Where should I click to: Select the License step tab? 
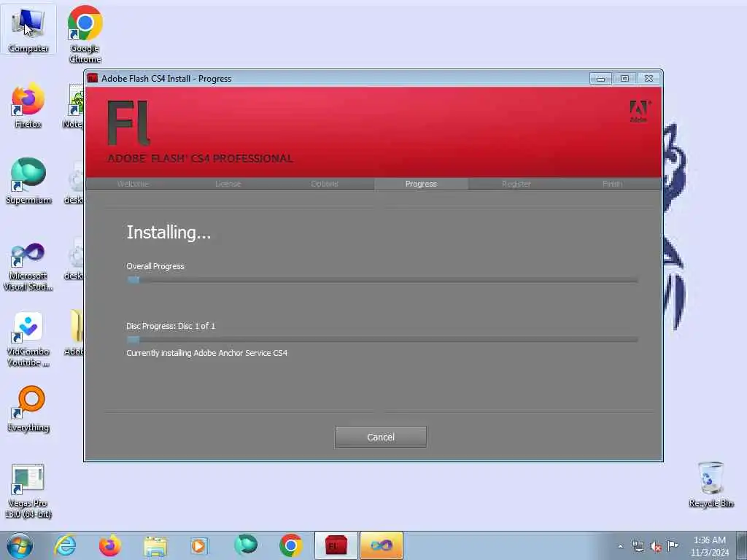(228, 184)
